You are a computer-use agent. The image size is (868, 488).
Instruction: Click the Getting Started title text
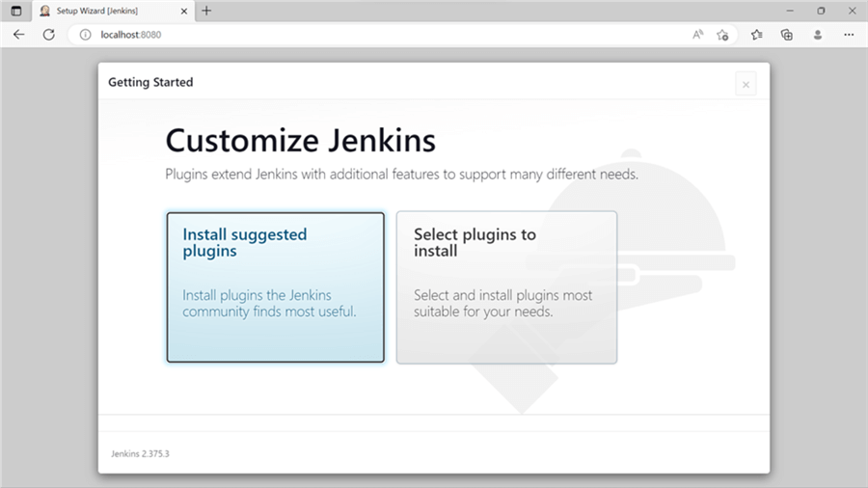click(x=150, y=82)
